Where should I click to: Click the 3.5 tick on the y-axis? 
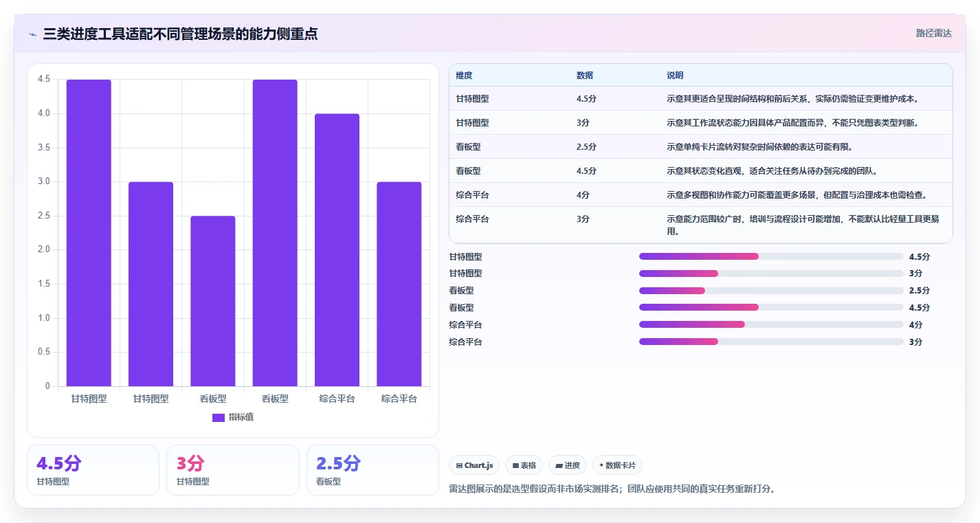[43, 148]
